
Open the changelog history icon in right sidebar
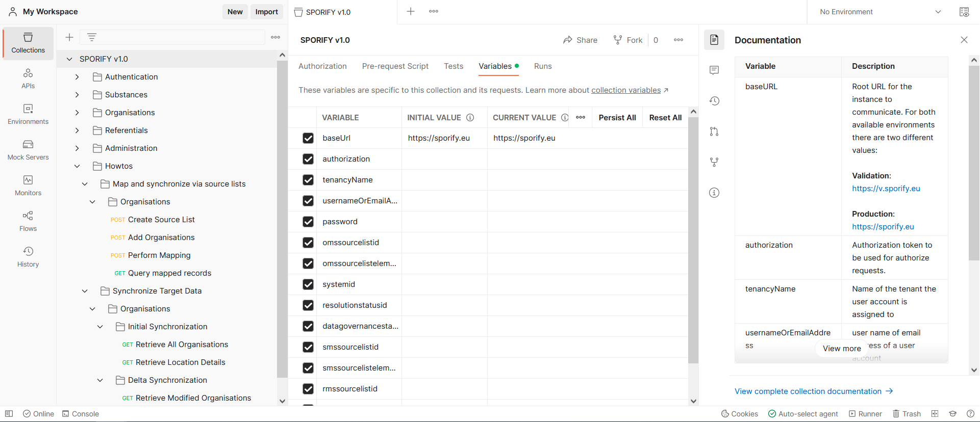[x=714, y=101]
